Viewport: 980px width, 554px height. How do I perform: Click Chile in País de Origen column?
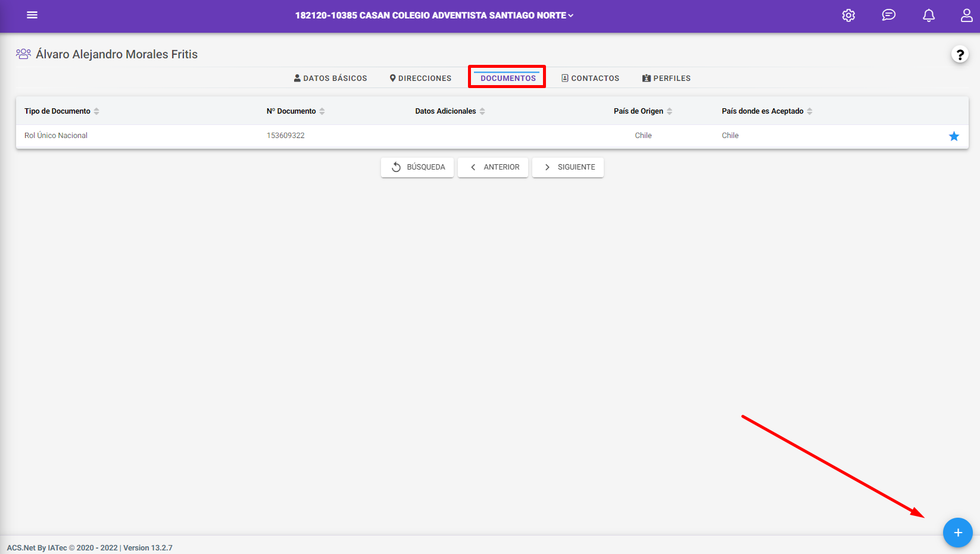[643, 136]
